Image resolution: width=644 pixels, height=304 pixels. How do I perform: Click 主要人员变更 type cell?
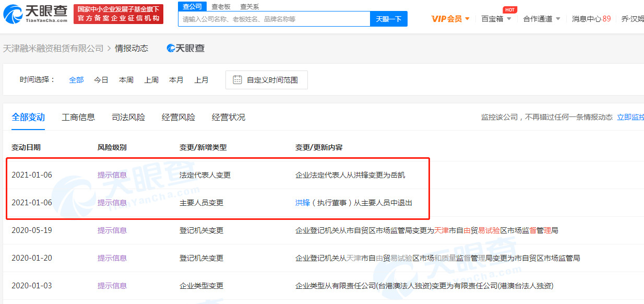[x=201, y=202]
